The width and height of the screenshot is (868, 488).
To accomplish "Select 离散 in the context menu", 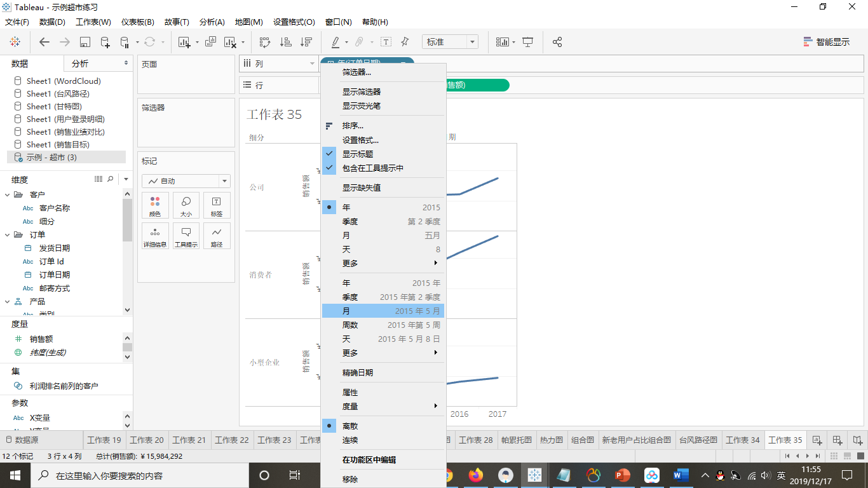I will pyautogui.click(x=383, y=426).
